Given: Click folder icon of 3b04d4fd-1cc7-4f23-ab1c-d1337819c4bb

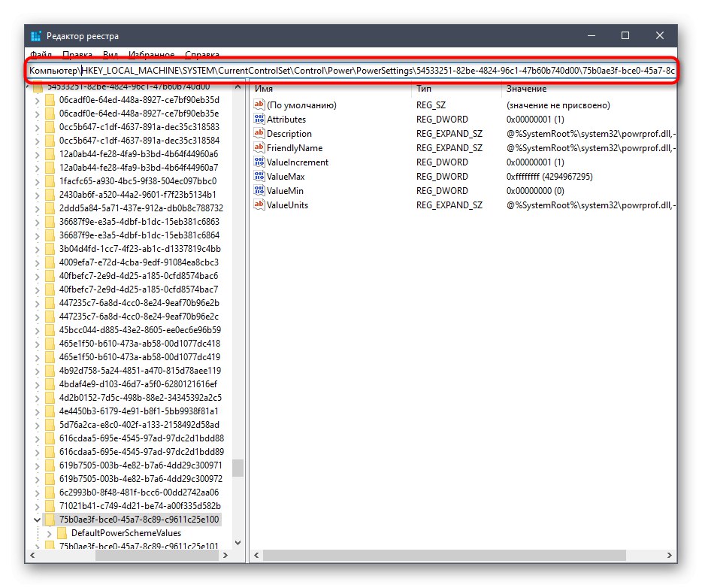Looking at the screenshot, I should tap(50, 249).
